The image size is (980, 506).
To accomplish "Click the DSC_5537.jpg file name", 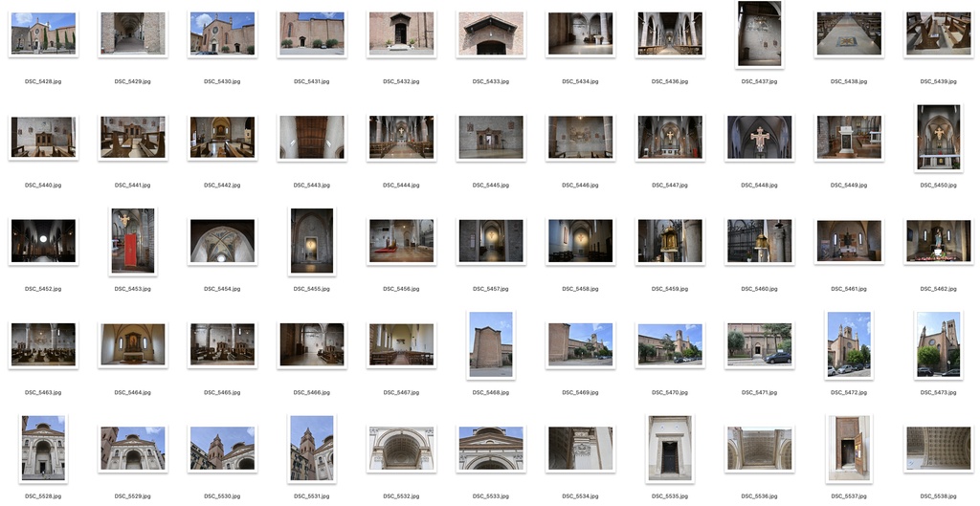I will point(849,496).
